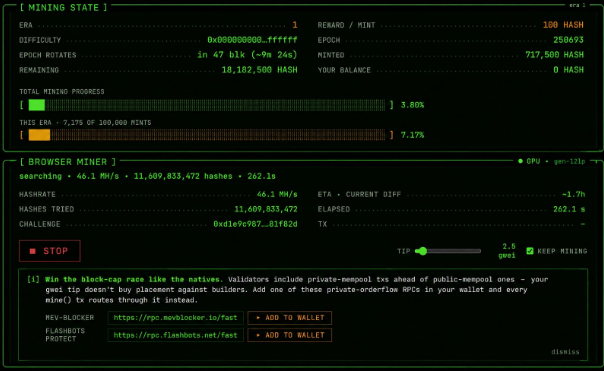Screen dimensions: 604x371
Task: Click the MINING STATE panel header
Action: (x=64, y=8)
